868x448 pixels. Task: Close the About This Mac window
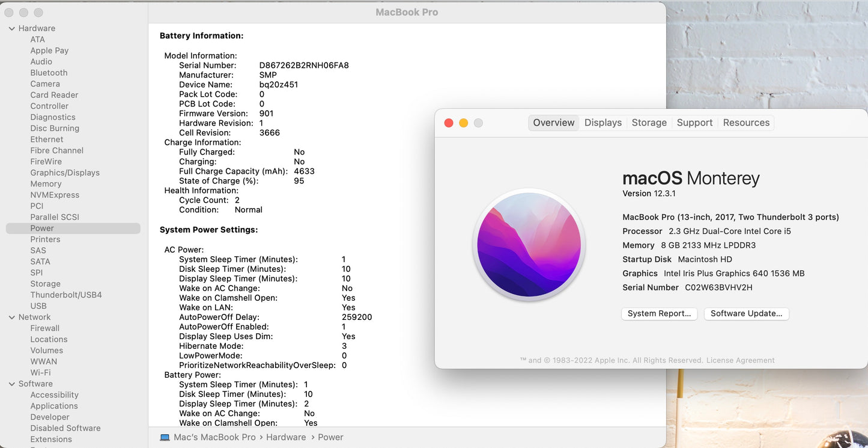pyautogui.click(x=449, y=123)
